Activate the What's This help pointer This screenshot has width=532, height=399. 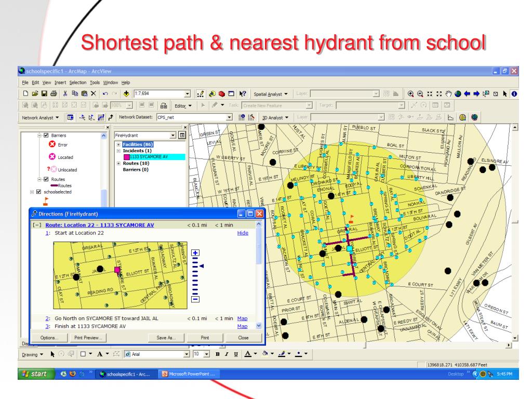[242, 94]
